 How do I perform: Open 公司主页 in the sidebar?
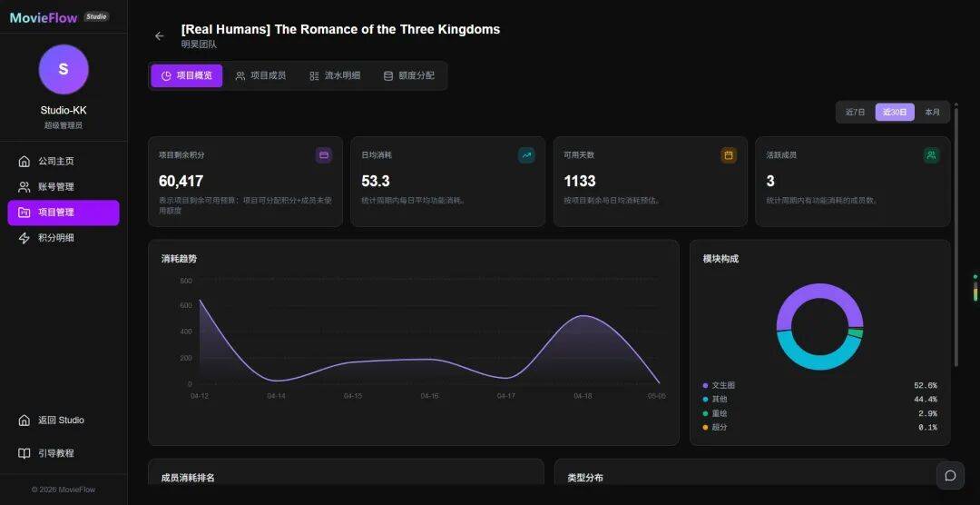point(64,162)
